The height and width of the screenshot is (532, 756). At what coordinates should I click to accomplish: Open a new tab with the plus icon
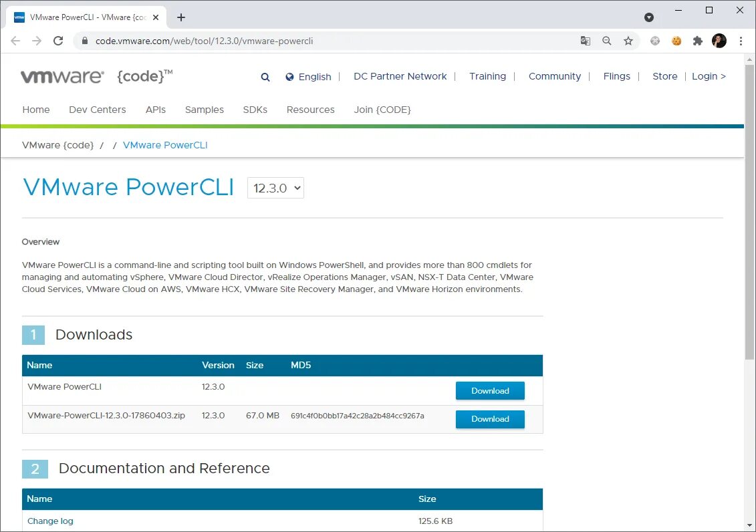click(x=180, y=17)
